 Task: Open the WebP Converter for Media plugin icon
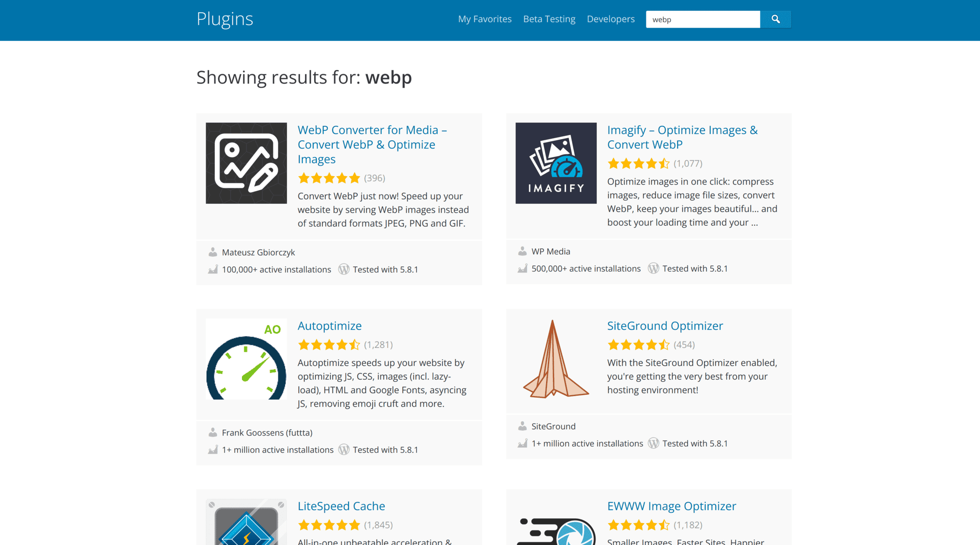click(246, 163)
